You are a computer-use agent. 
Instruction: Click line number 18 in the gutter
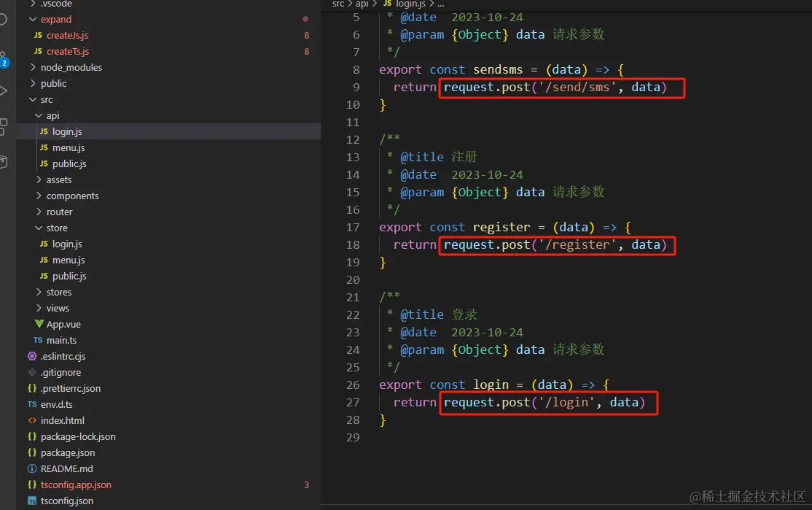pos(353,245)
